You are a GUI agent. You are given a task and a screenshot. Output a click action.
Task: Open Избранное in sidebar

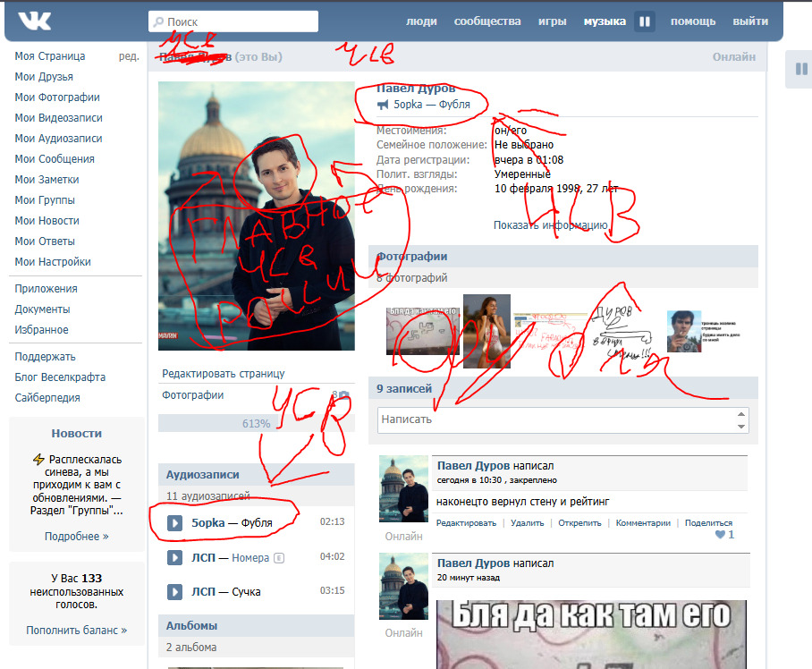pyautogui.click(x=41, y=330)
